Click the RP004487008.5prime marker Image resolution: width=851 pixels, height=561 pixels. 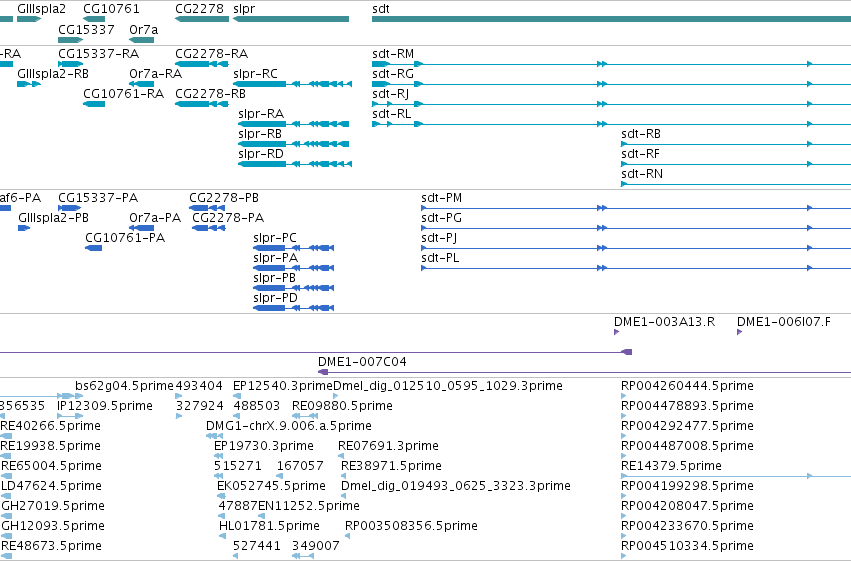point(624,456)
